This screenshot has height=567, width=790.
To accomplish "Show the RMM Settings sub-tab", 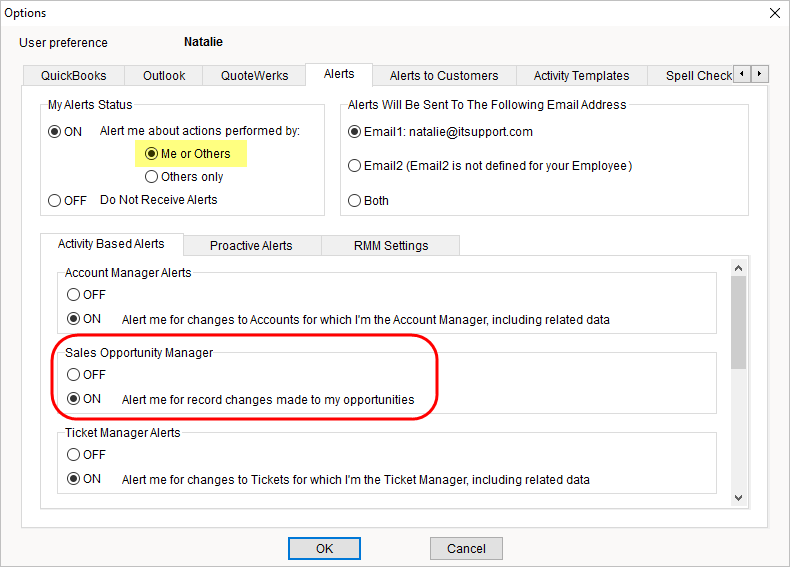I will coord(390,246).
